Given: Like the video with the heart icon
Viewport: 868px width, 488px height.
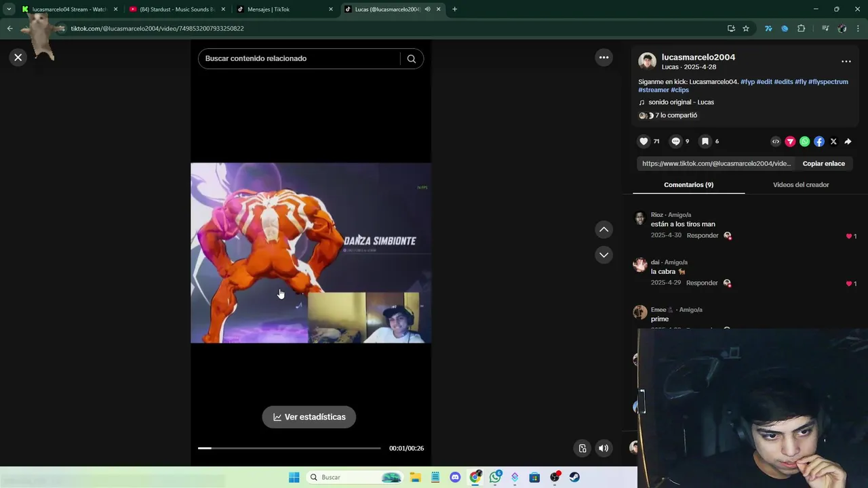Looking at the screenshot, I should point(644,142).
